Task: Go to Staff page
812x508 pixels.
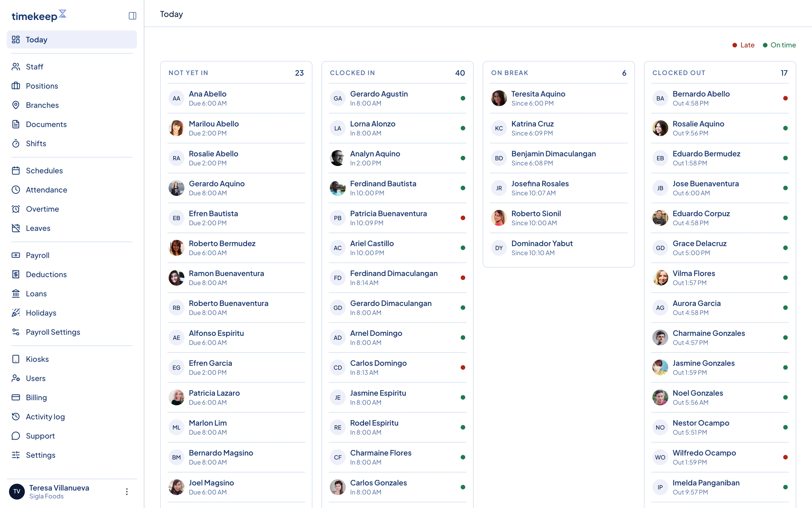Action: point(72,67)
